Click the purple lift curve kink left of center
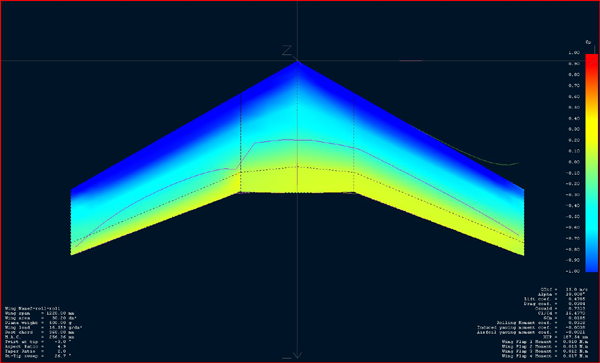 tap(236, 169)
